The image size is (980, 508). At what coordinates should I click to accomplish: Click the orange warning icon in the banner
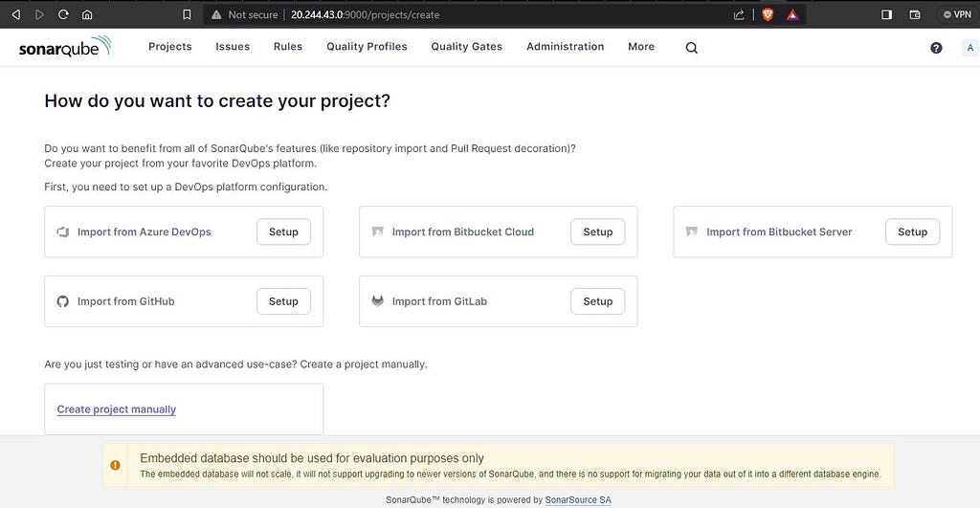pyautogui.click(x=115, y=465)
